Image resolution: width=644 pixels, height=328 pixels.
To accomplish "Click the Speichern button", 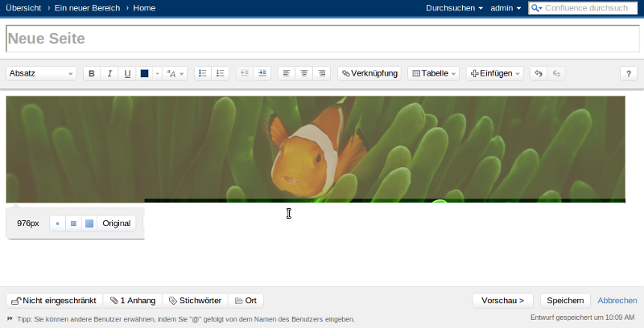I will [x=564, y=301].
